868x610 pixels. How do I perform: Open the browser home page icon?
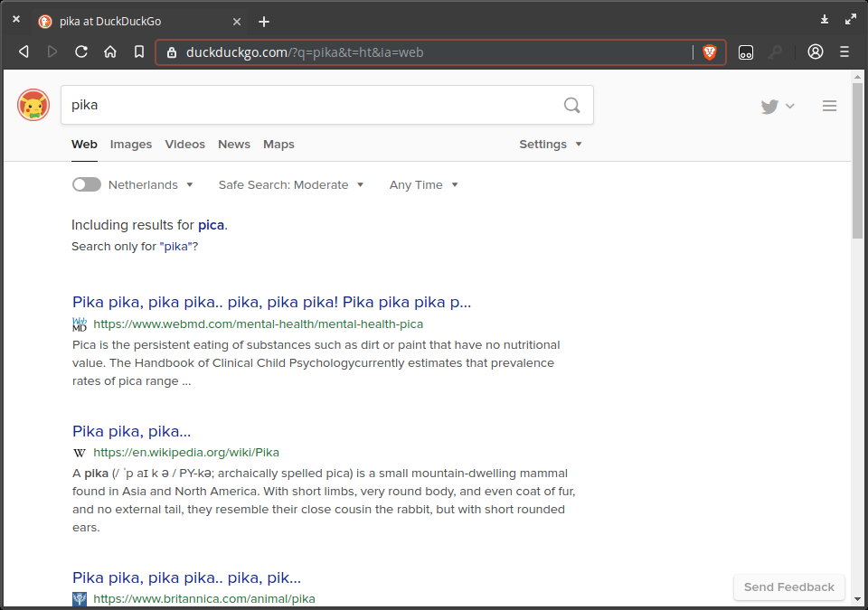tap(110, 52)
